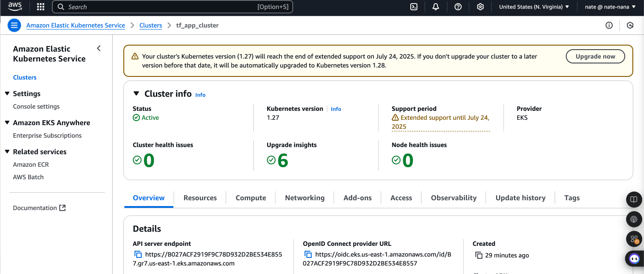
Task: Open the notifications bell
Action: pyautogui.click(x=436, y=7)
